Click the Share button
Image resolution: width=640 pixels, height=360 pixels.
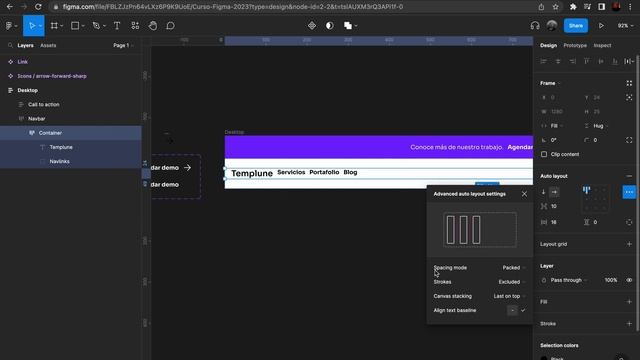pyautogui.click(x=576, y=26)
